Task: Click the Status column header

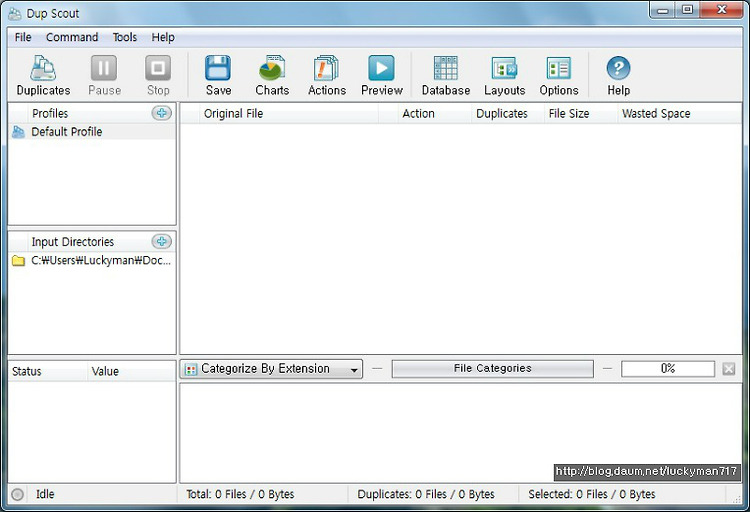Action: [47, 371]
